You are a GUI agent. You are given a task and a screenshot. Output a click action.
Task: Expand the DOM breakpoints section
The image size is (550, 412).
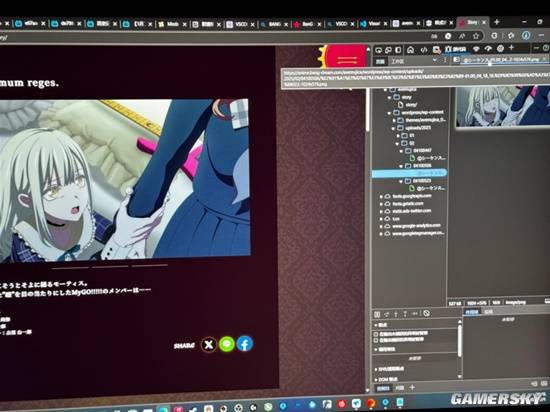click(387, 379)
